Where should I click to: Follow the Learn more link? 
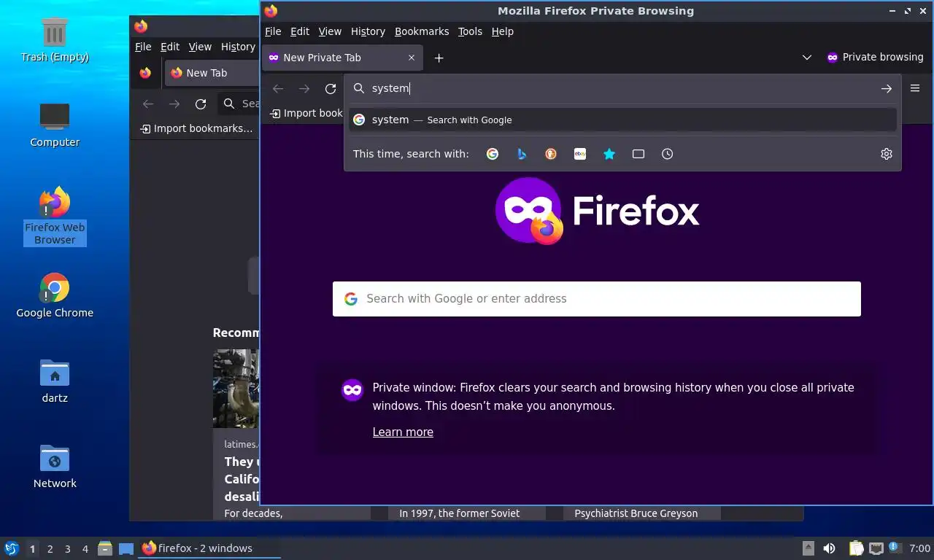pyautogui.click(x=403, y=432)
